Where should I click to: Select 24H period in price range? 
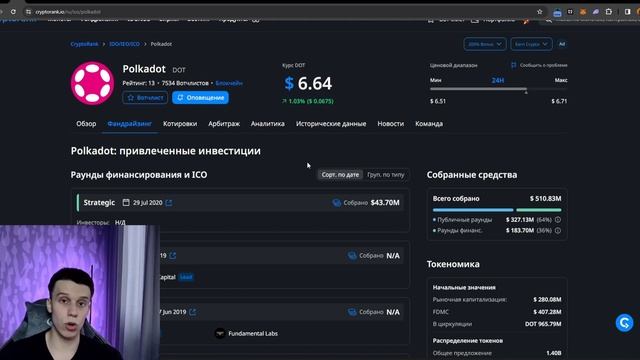498,80
